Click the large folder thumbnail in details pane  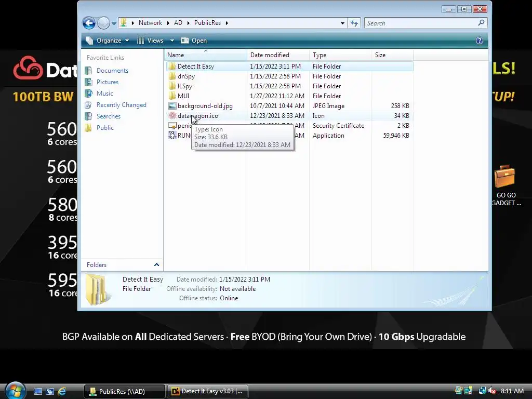pyautogui.click(x=98, y=289)
